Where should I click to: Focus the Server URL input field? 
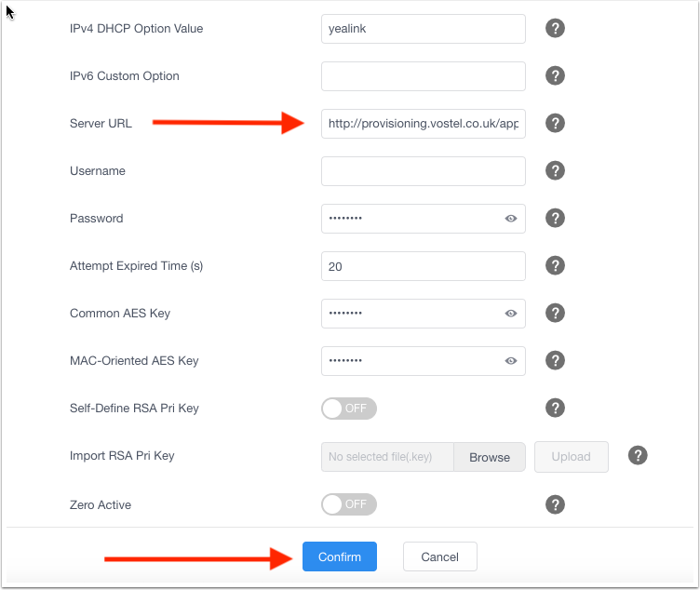(x=424, y=124)
